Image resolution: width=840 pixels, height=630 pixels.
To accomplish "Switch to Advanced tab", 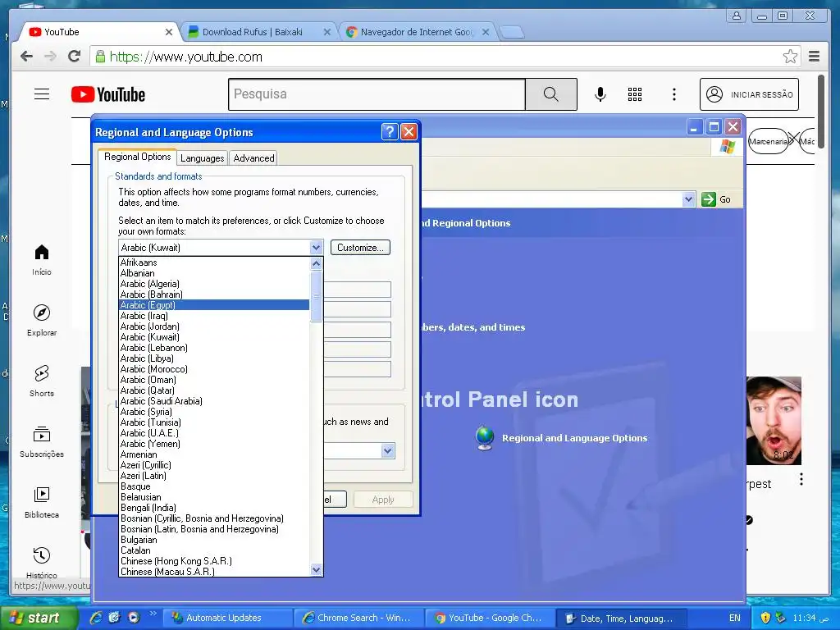I will 253,158.
